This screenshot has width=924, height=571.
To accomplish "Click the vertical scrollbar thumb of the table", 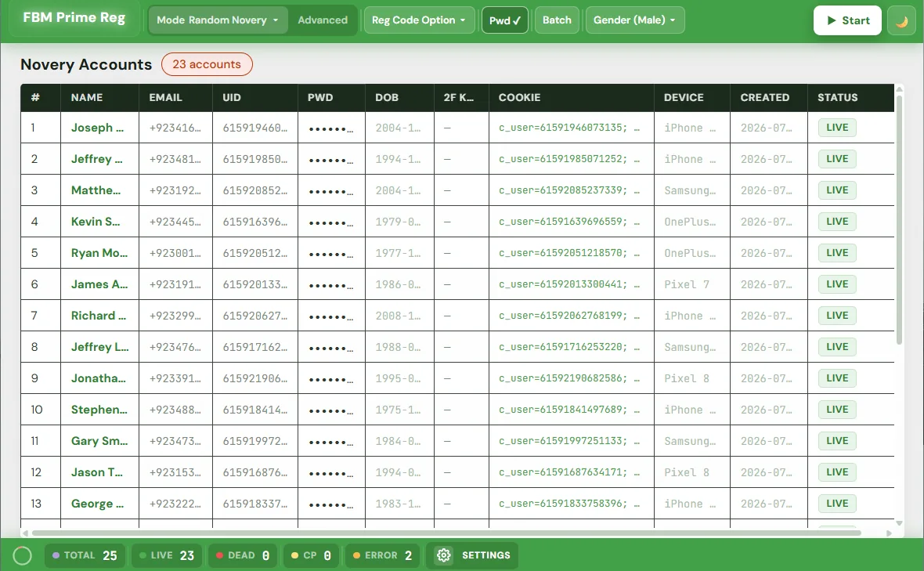I will (899, 219).
